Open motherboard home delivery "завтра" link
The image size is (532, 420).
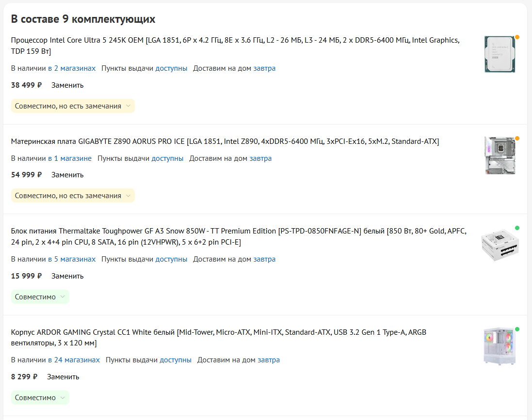pos(260,158)
